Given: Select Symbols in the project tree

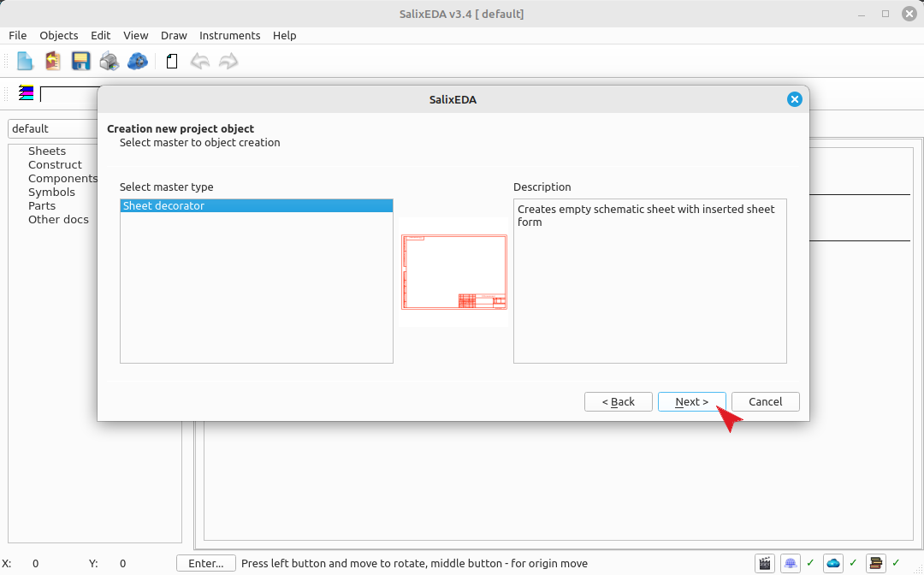Looking at the screenshot, I should point(52,192).
